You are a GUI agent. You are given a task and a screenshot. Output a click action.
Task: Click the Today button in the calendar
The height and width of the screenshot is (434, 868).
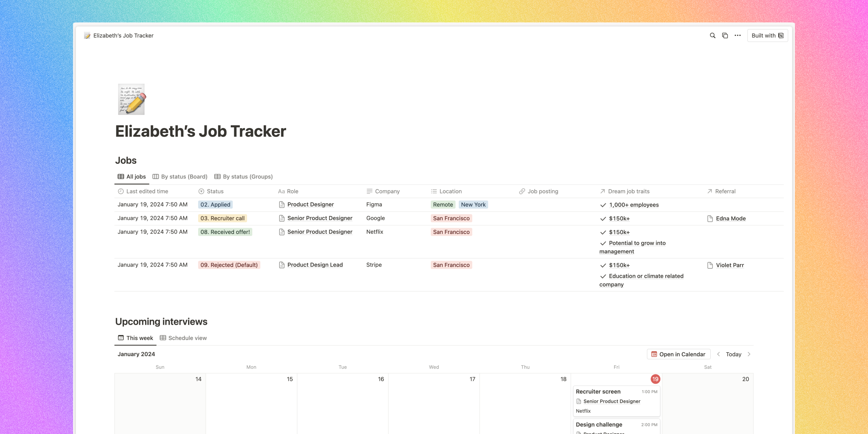pos(733,354)
